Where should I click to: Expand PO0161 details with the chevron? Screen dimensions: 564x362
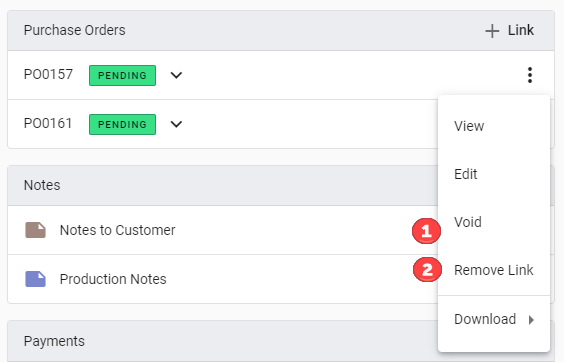(176, 124)
